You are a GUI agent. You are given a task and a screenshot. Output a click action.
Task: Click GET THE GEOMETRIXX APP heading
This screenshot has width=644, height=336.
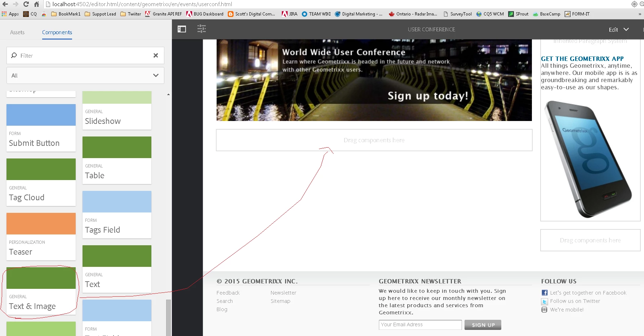[x=582, y=59]
